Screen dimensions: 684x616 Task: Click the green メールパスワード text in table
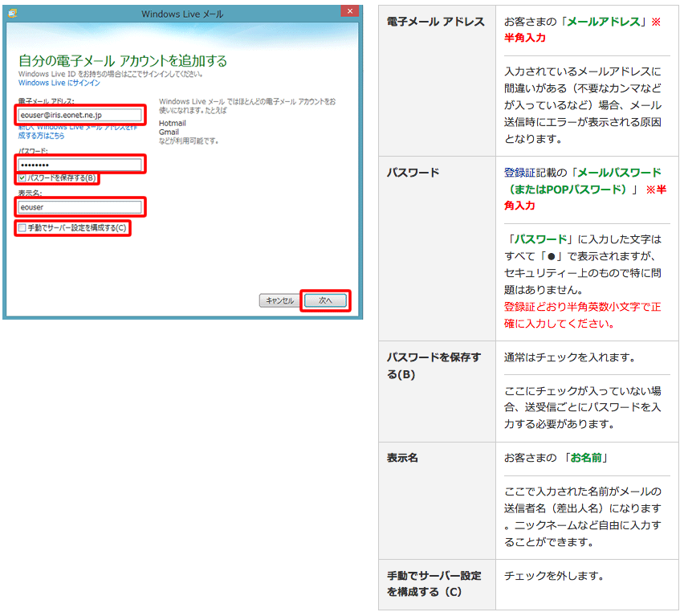(618, 173)
